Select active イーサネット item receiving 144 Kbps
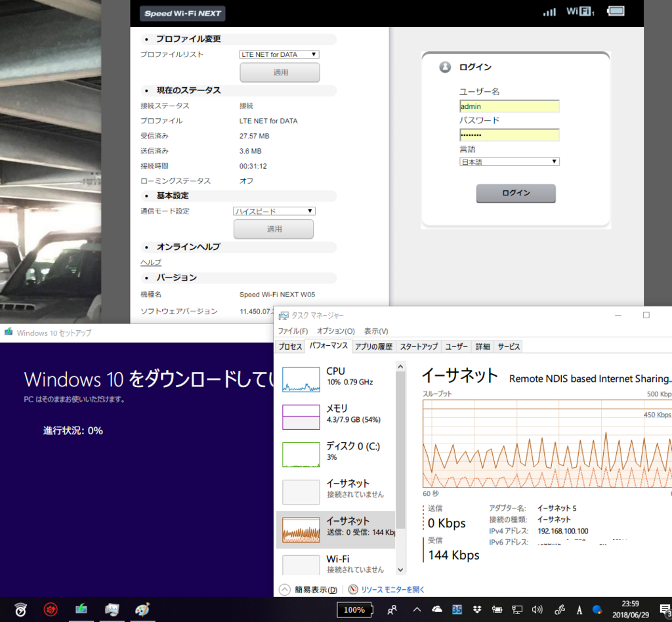 tap(336, 529)
